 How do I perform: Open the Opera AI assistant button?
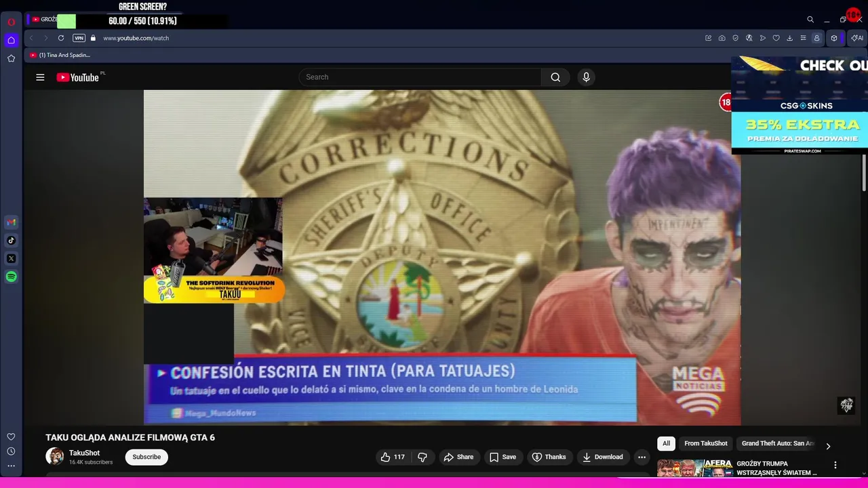coord(857,38)
